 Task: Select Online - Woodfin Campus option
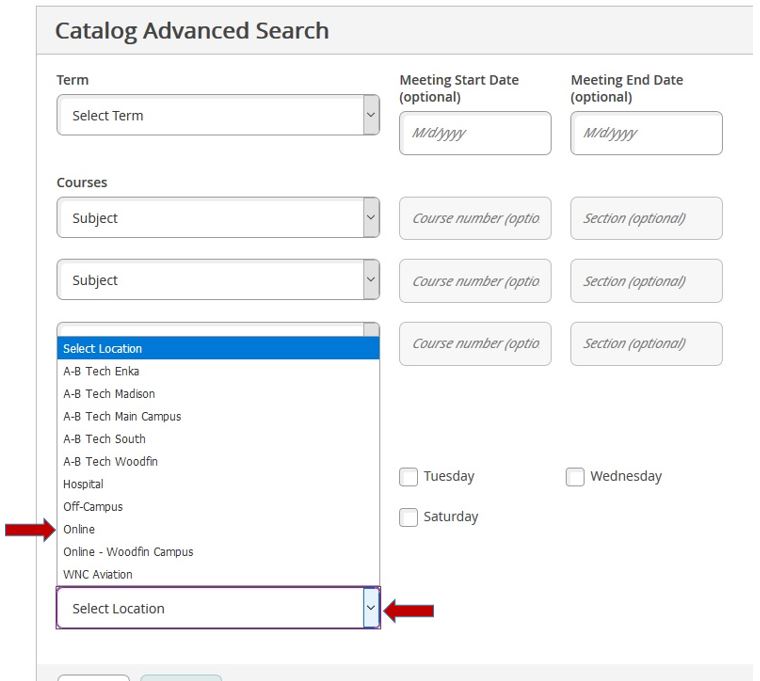coord(128,552)
